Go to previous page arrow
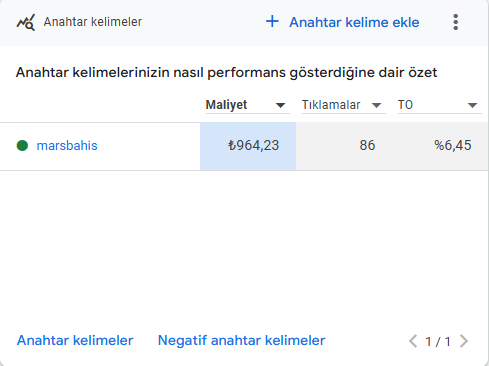This screenshot has width=489, height=366. [413, 341]
